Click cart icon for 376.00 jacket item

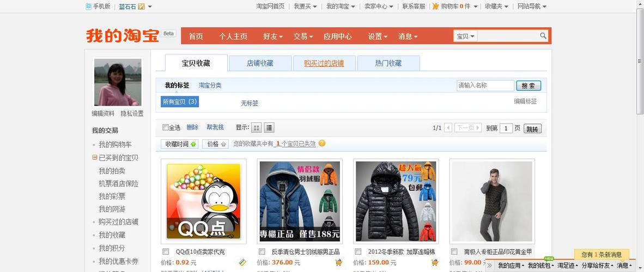338,262
